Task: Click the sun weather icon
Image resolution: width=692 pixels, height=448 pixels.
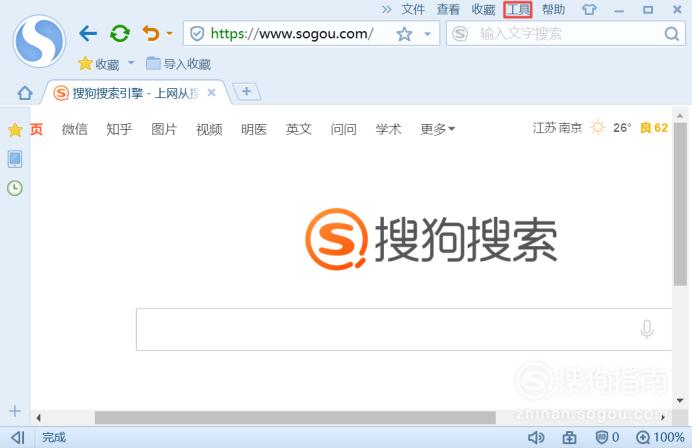Action: click(598, 128)
